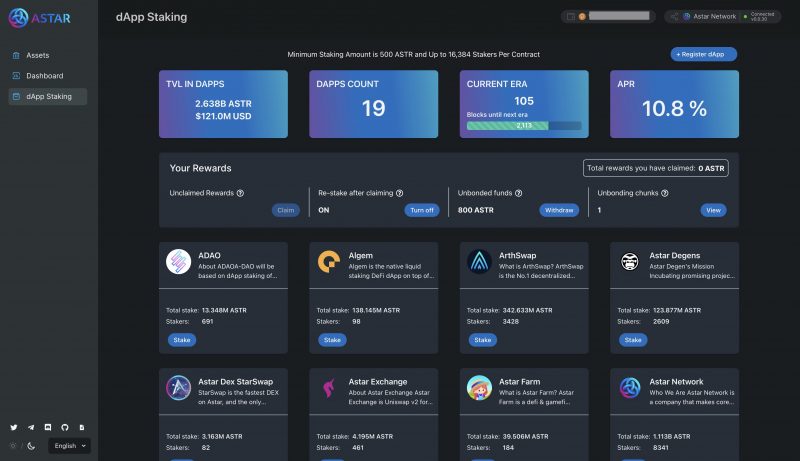The image size is (800, 461).
Task: Click the minimum staking amount notice
Action: (413, 55)
